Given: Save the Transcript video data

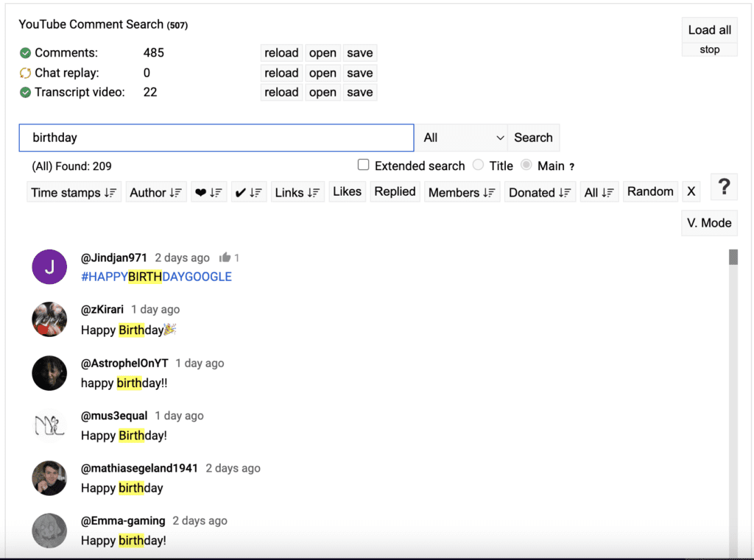Looking at the screenshot, I should [359, 92].
